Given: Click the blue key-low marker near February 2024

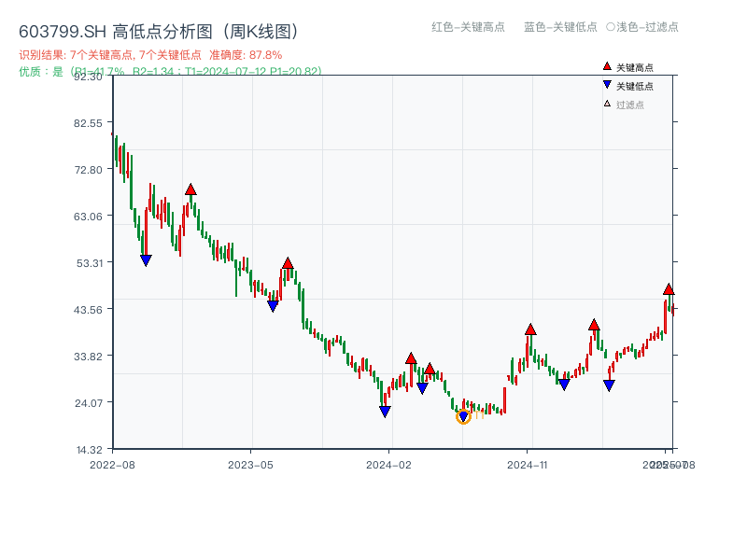Looking at the screenshot, I should (x=385, y=412).
